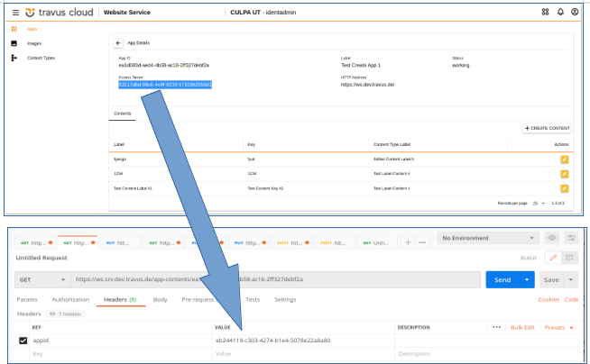Image resolution: width=590 pixels, height=364 pixels.
Task: Expand the Send button arrow options
Action: click(527, 279)
